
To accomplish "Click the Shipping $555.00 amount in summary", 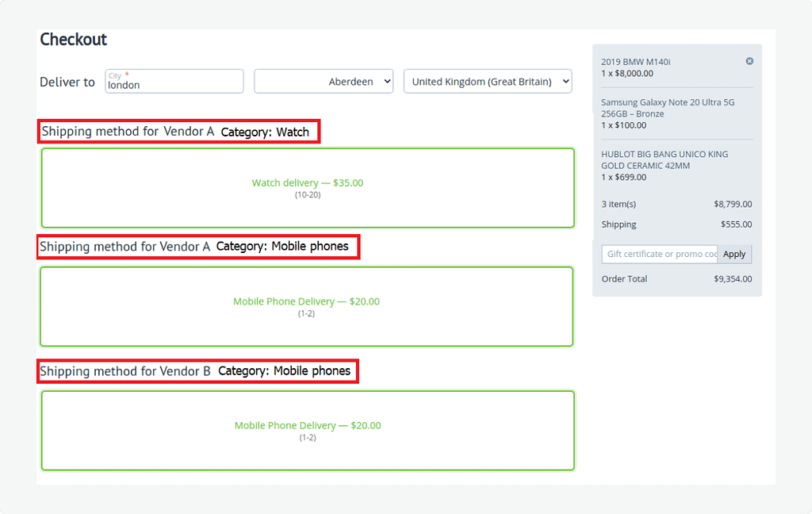I will coord(736,224).
